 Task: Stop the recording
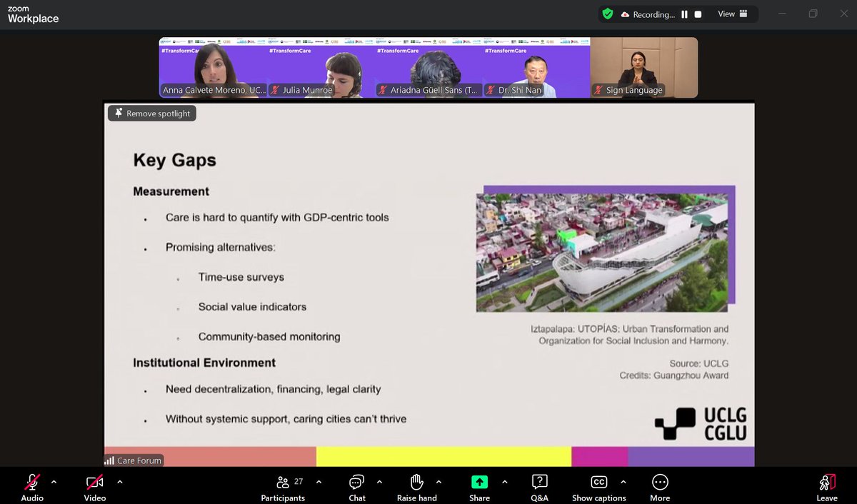698,14
